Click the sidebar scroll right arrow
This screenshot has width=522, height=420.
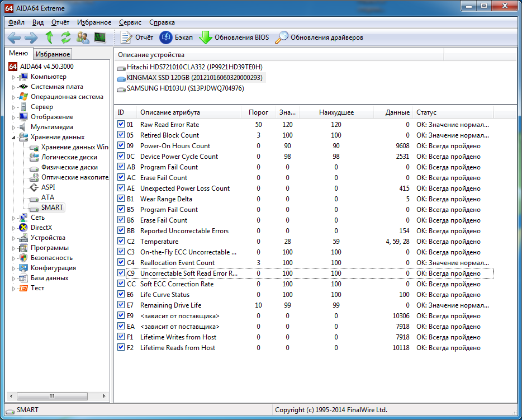(x=104, y=396)
